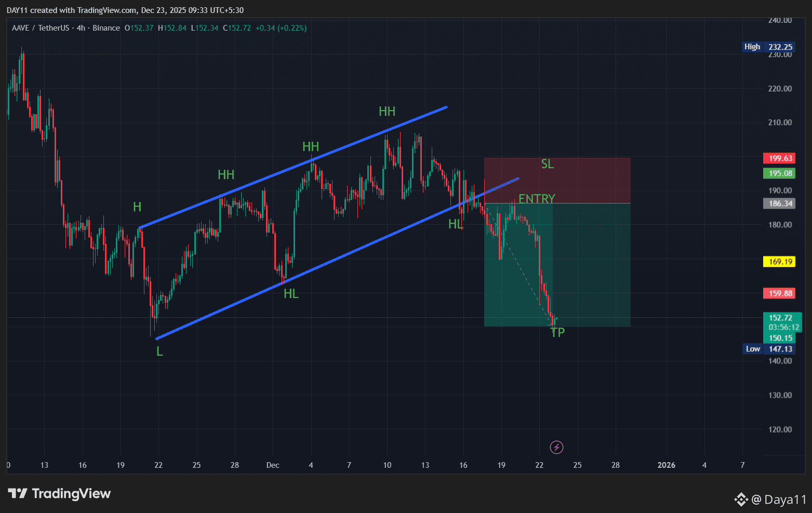The image size is (812, 513).
Task: Click the High 232.25 price label
Action: click(x=769, y=47)
